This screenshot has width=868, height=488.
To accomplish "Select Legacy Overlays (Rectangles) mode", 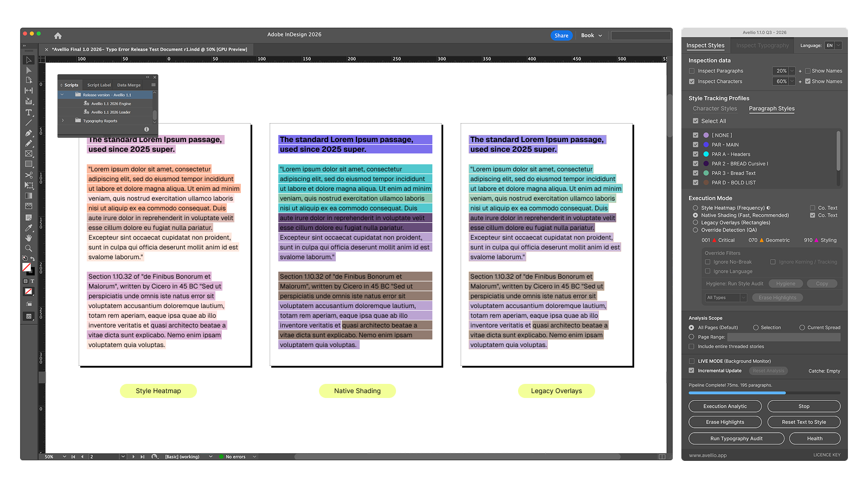I will pyautogui.click(x=695, y=222).
